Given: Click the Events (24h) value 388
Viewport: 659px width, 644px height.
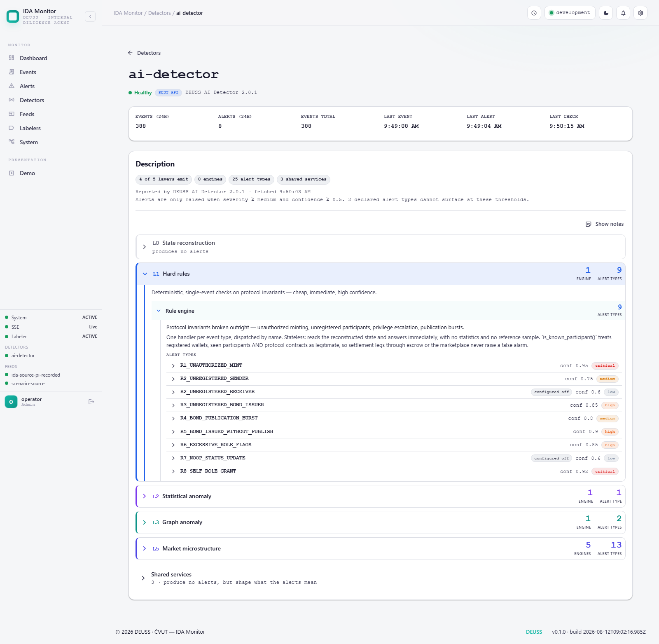Looking at the screenshot, I should (140, 126).
